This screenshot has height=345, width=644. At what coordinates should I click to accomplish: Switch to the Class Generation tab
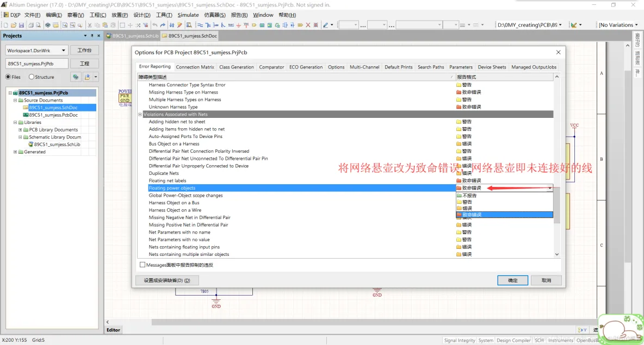237,67
